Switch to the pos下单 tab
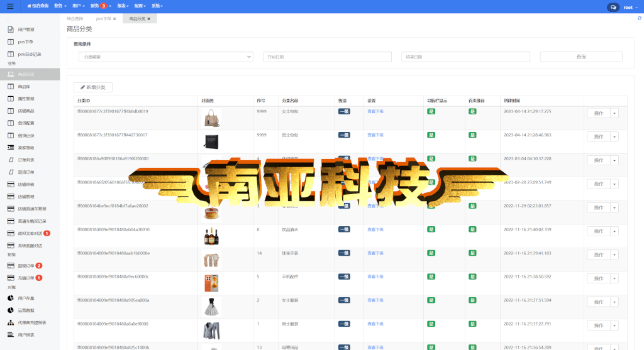This screenshot has width=644, height=350. 104,19
